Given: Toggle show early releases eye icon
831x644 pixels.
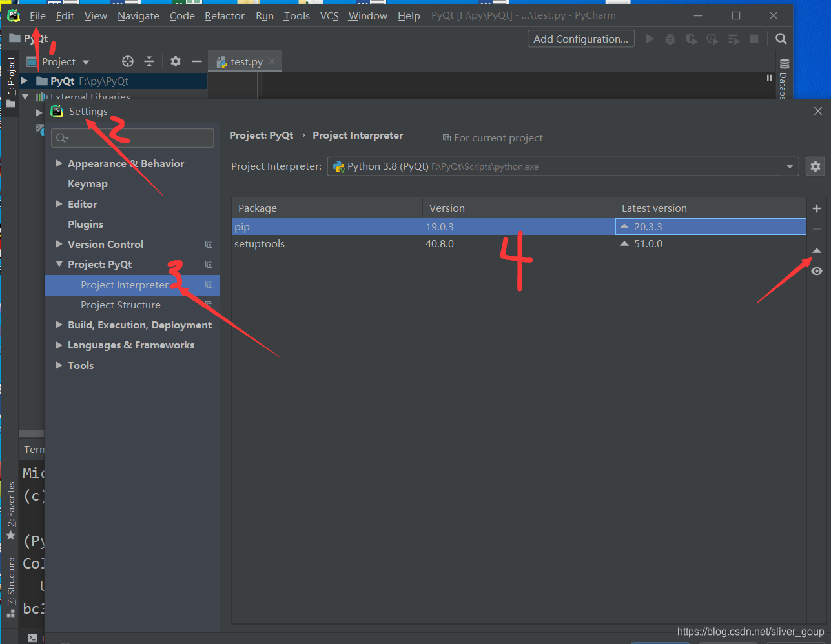Looking at the screenshot, I should (x=817, y=271).
